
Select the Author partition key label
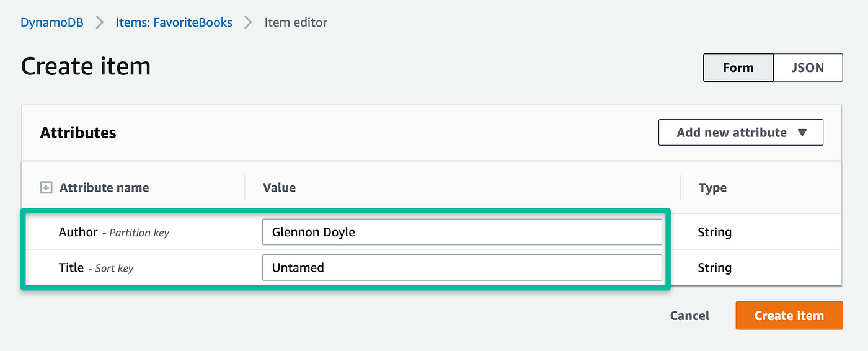[x=114, y=232]
